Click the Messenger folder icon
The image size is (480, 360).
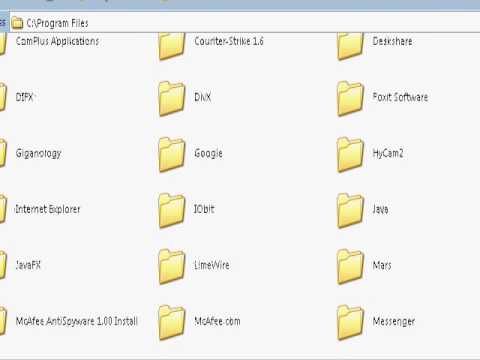[350, 322]
